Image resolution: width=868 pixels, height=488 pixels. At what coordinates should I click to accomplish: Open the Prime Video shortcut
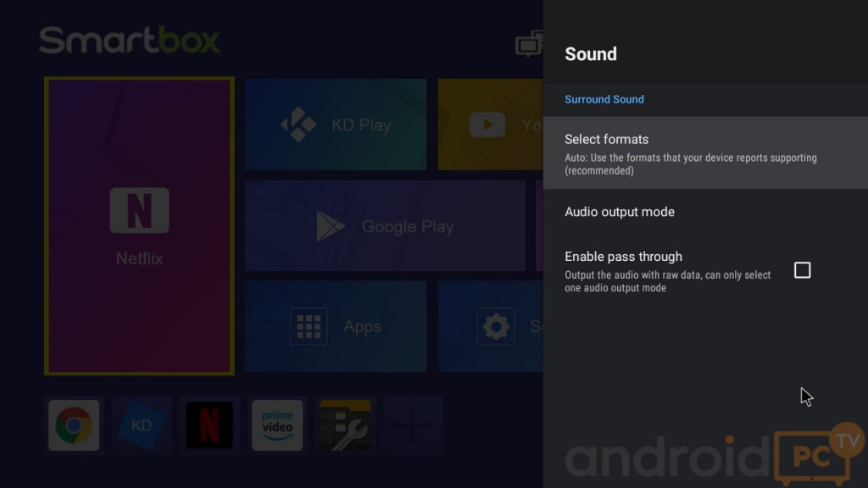click(277, 424)
